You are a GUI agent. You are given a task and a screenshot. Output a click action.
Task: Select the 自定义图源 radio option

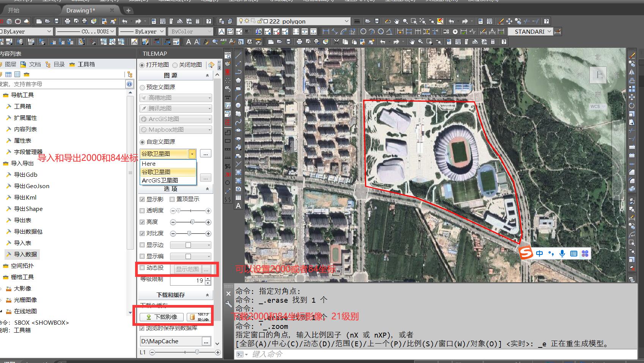[x=142, y=142]
